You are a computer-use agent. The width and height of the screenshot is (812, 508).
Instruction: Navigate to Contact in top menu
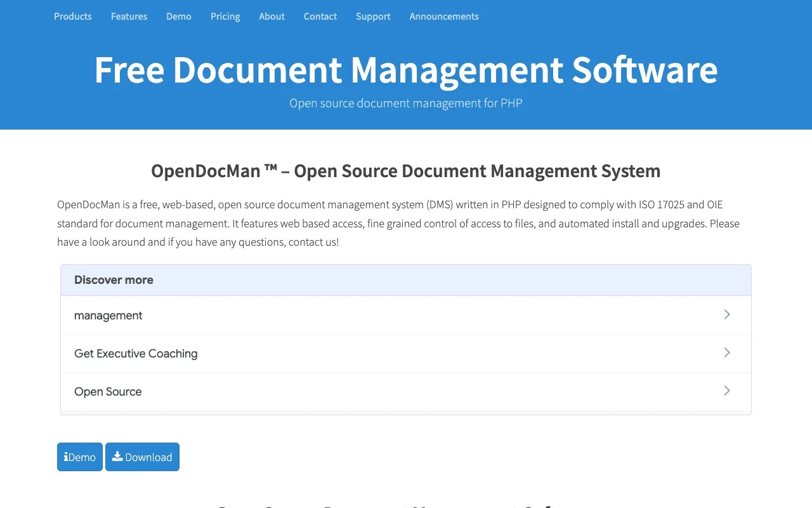pyautogui.click(x=320, y=17)
